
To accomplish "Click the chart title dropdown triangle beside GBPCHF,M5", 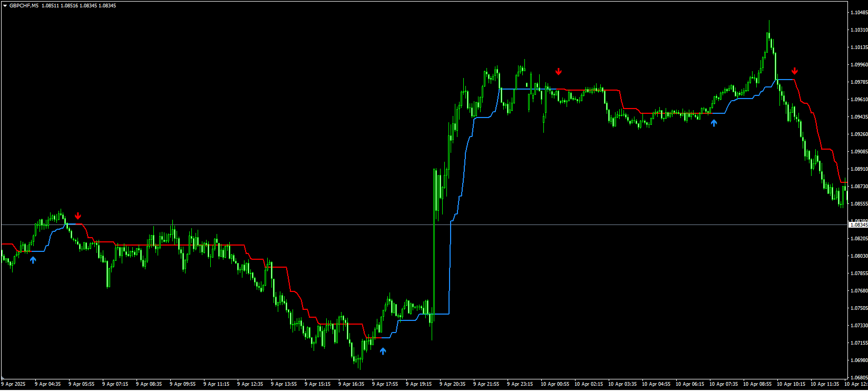I will click(5, 6).
